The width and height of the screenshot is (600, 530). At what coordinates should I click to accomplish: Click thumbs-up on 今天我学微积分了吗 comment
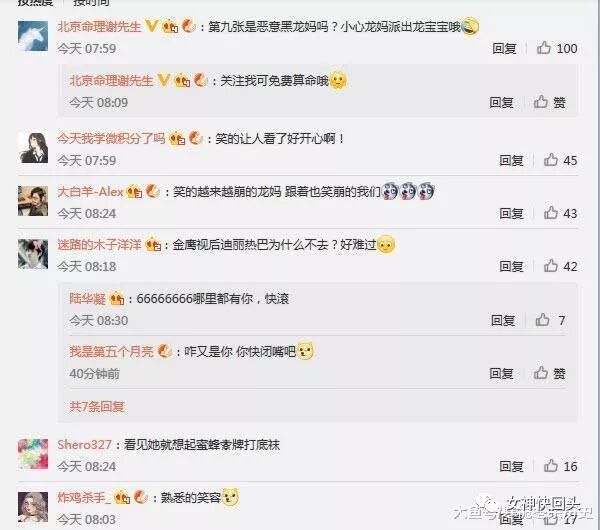(560, 160)
